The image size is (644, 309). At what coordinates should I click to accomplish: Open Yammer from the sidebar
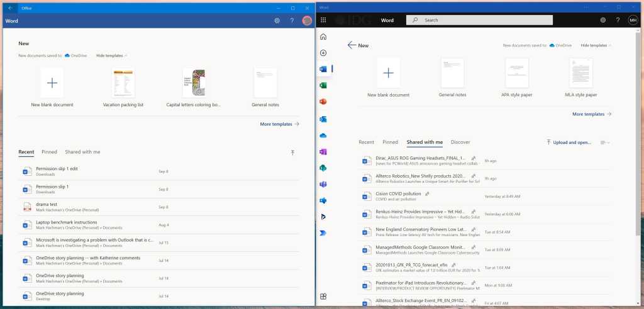click(x=323, y=201)
